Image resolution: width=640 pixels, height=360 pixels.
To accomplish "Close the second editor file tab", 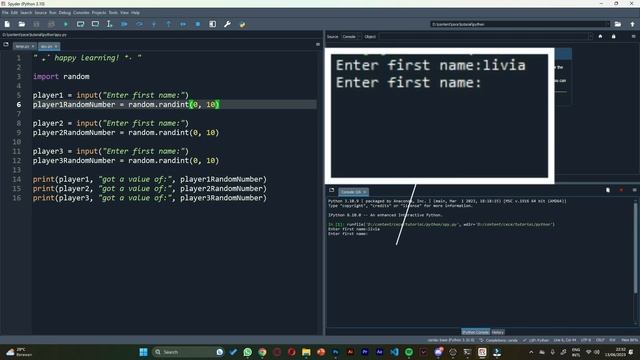I will [56, 47].
